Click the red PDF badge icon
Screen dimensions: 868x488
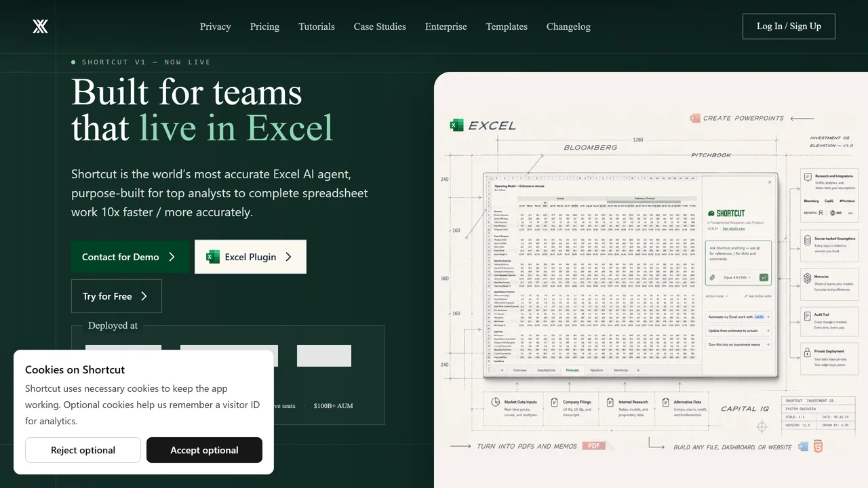pyautogui.click(x=595, y=446)
